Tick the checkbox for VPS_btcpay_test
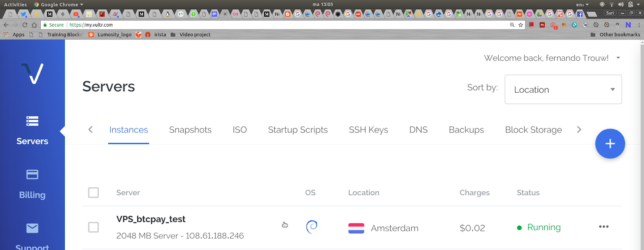Screen dimensions: 644x250 (93, 227)
